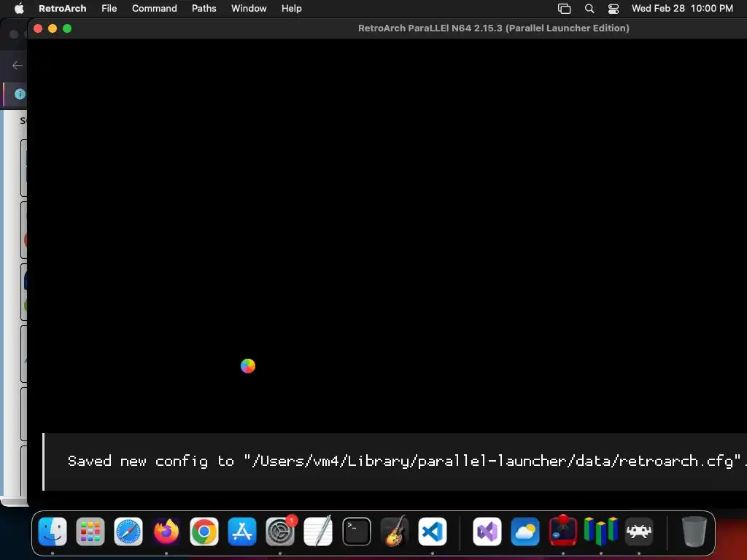Viewport: 747px width, 560px height.
Task: Open Control Center in menu bar
Action: click(614, 8)
